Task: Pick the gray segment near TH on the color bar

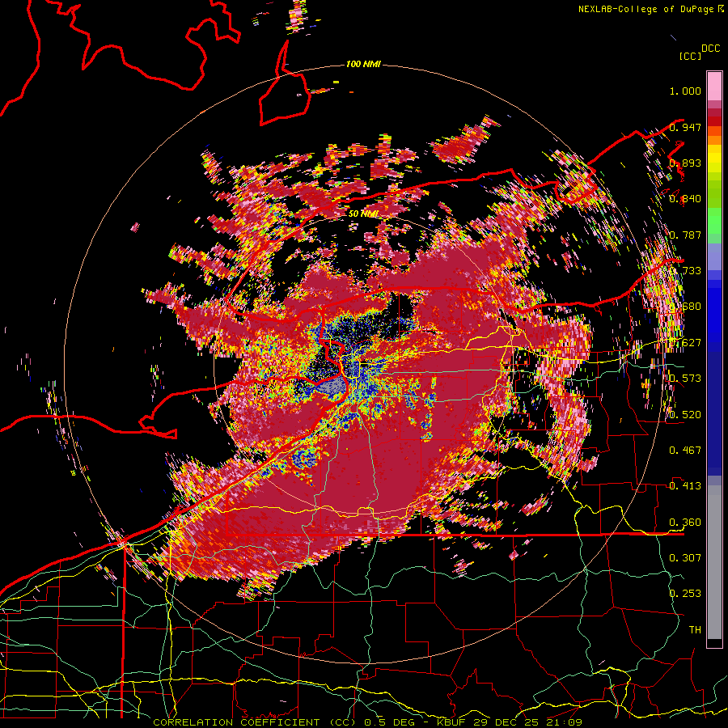Action: 714,562
